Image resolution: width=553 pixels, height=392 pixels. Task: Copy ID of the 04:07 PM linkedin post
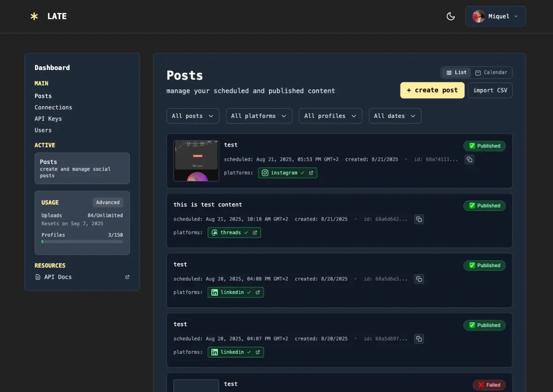point(418,339)
